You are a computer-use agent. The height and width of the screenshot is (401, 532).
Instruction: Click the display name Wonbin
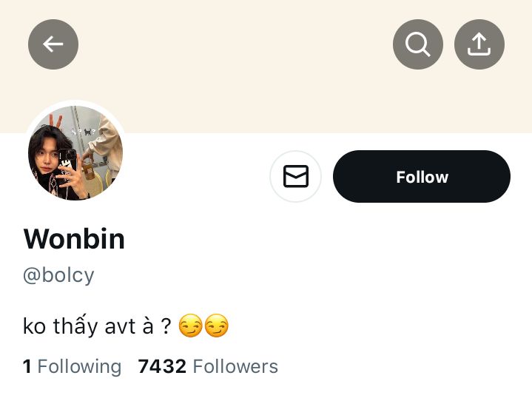(x=74, y=239)
